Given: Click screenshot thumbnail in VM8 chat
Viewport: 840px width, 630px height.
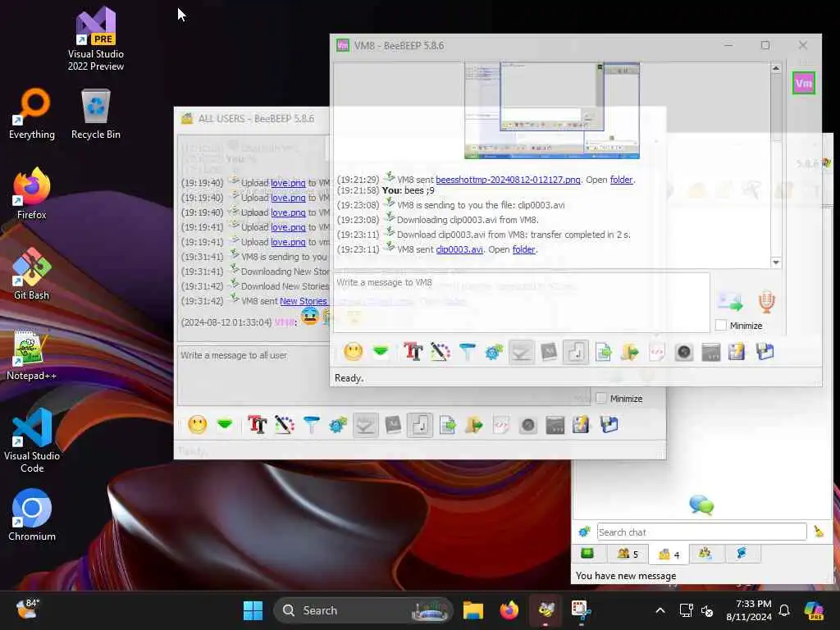Looking at the screenshot, I should (x=552, y=111).
